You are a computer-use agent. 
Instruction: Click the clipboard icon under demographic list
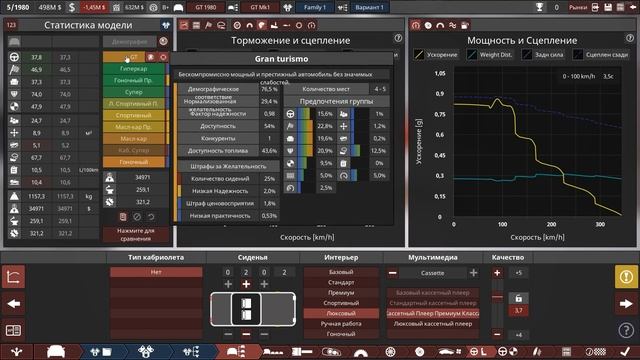tap(123, 217)
